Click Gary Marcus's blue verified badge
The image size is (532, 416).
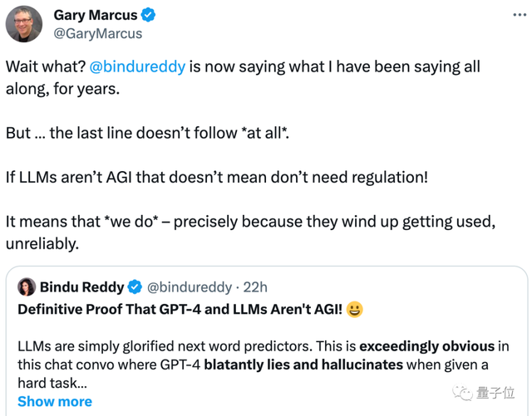pyautogui.click(x=147, y=15)
